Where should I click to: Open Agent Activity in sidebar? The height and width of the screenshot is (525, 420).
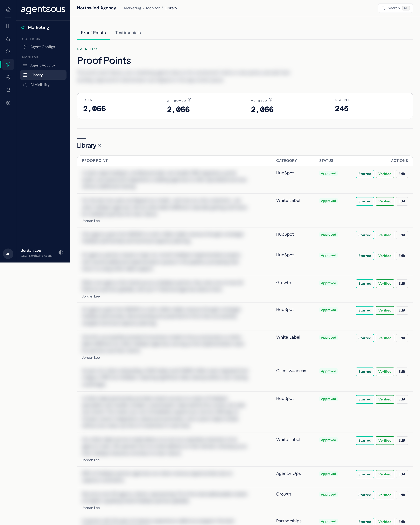coord(43,65)
